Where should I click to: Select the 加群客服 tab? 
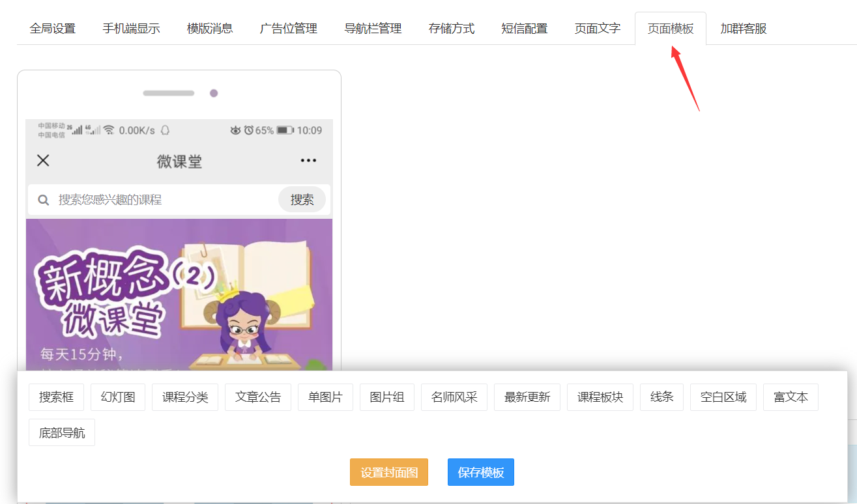tap(744, 29)
